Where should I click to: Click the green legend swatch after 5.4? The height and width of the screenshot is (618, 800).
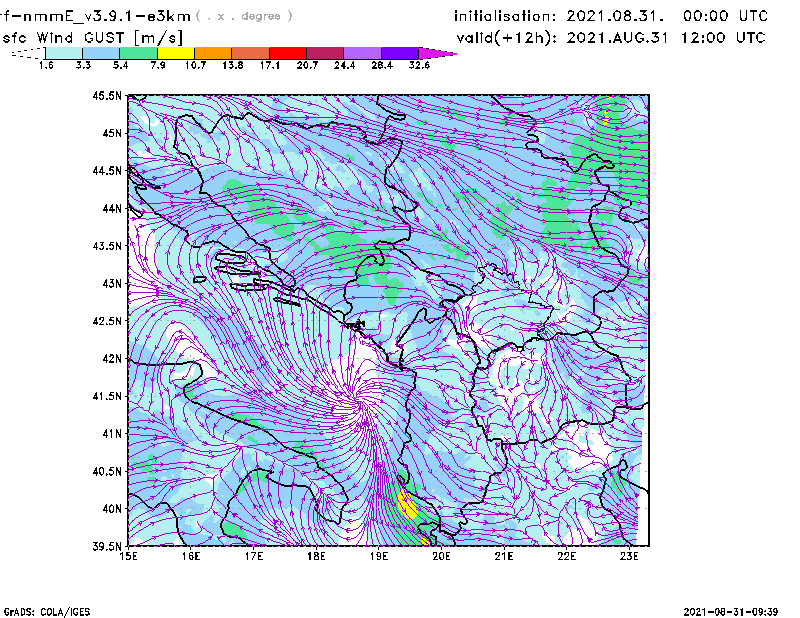click(x=138, y=53)
